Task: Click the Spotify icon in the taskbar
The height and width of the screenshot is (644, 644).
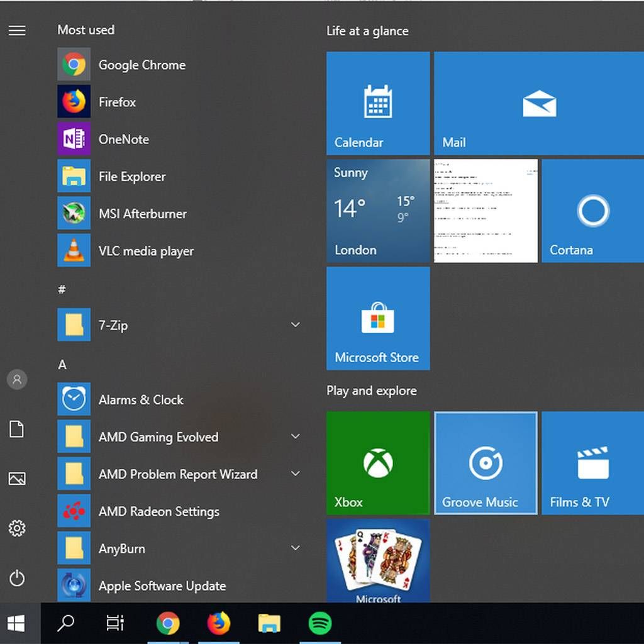Action: [320, 623]
